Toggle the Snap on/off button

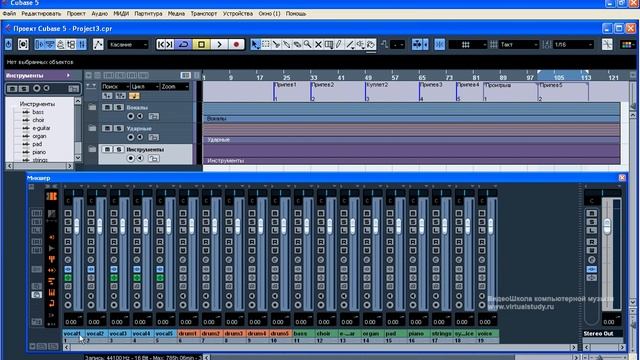pyautogui.click(x=440, y=44)
